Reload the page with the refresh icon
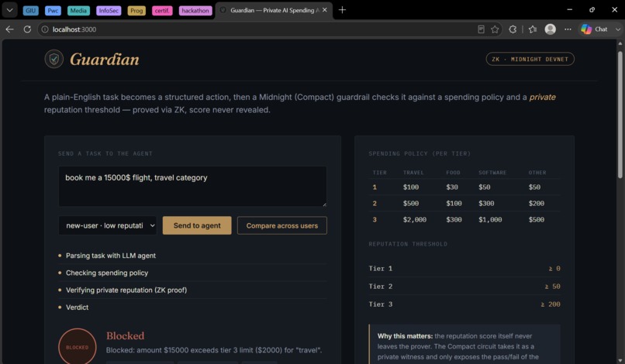 coord(27,29)
